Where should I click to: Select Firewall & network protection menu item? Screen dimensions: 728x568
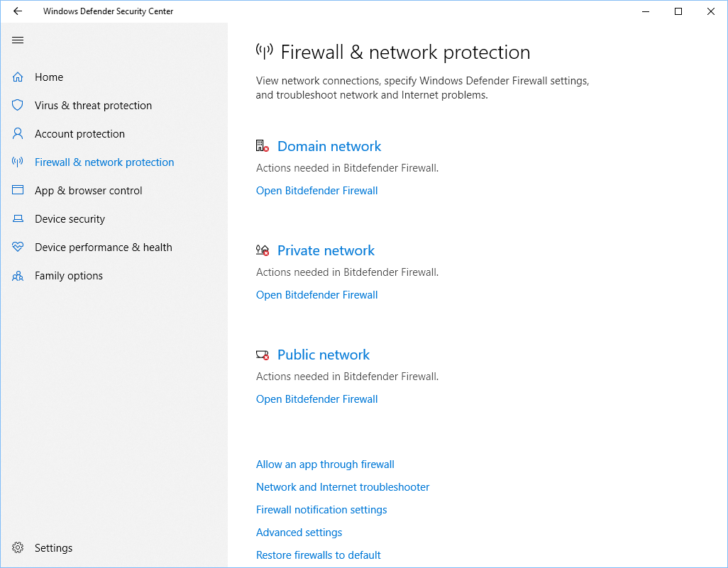tap(104, 162)
